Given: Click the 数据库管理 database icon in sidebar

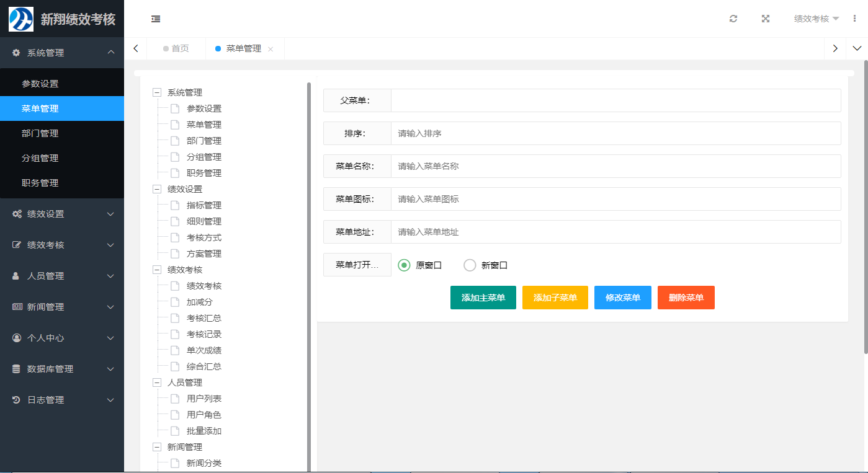Looking at the screenshot, I should (15, 369).
